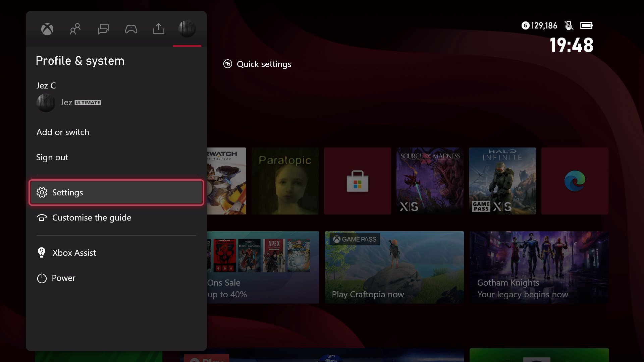Click the Gamerscore 129,186 display

pos(540,25)
